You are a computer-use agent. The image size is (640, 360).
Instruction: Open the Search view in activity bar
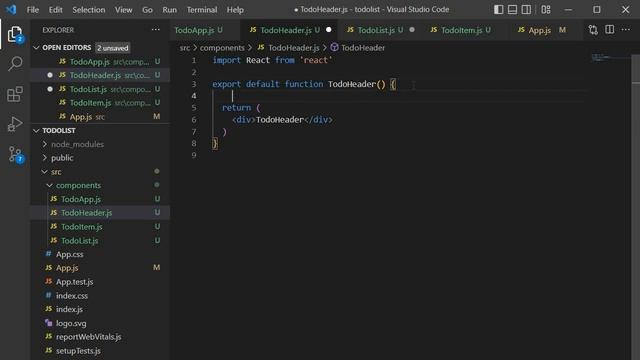(15, 63)
